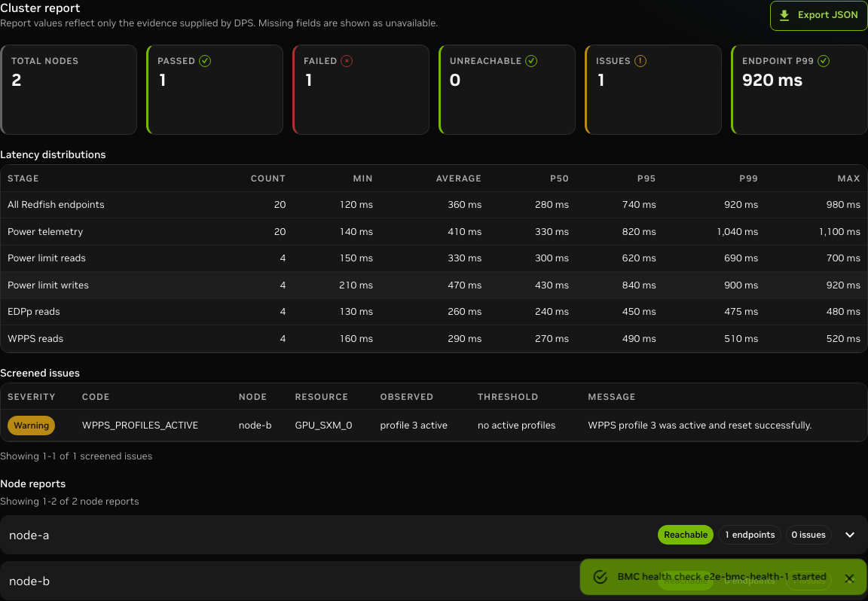Viewport: 868px width, 601px height.
Task: Click the MIN column header
Action: pyautogui.click(x=362, y=178)
